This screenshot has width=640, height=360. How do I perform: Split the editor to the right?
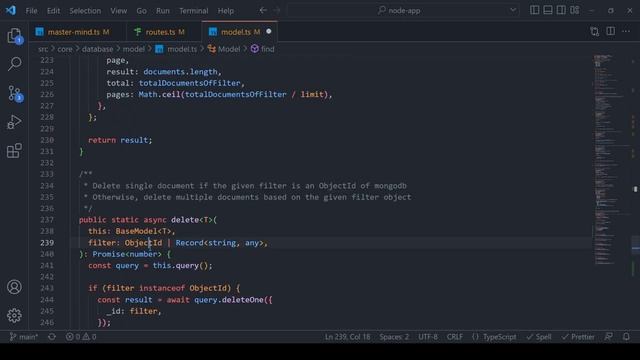click(611, 31)
